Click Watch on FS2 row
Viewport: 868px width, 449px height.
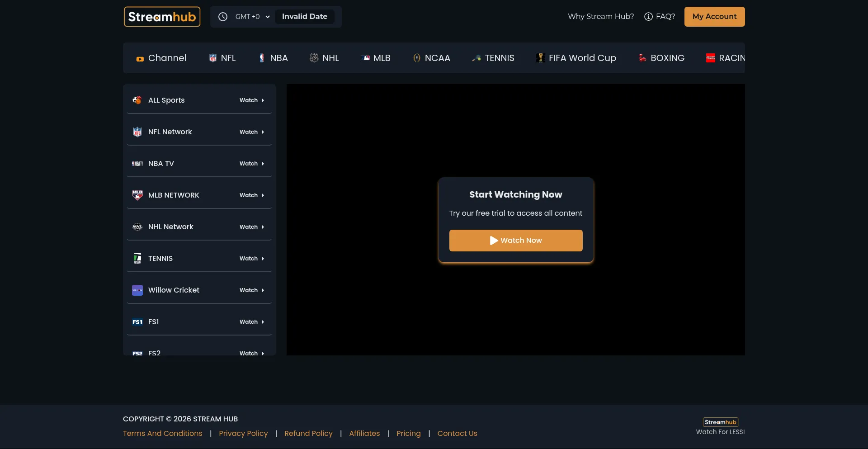tap(252, 353)
